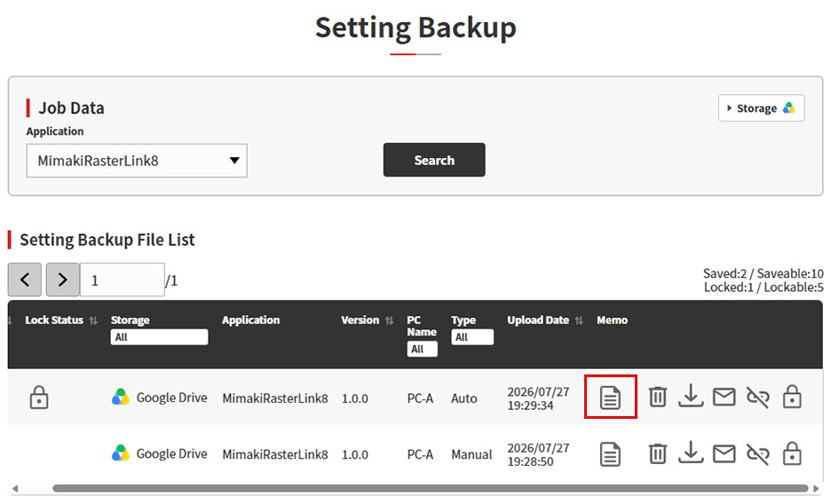839x504 pixels.
Task: Click lock status icon in Auto row
Action: pos(38,398)
